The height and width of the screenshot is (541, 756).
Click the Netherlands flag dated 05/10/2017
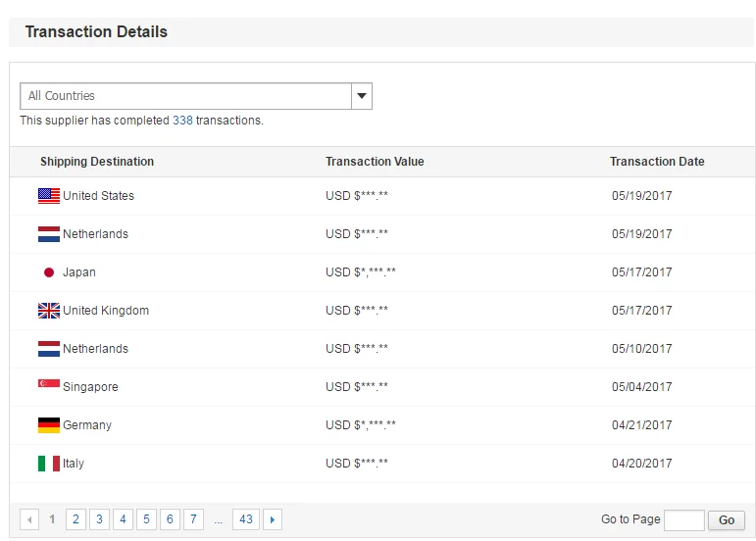pos(49,349)
